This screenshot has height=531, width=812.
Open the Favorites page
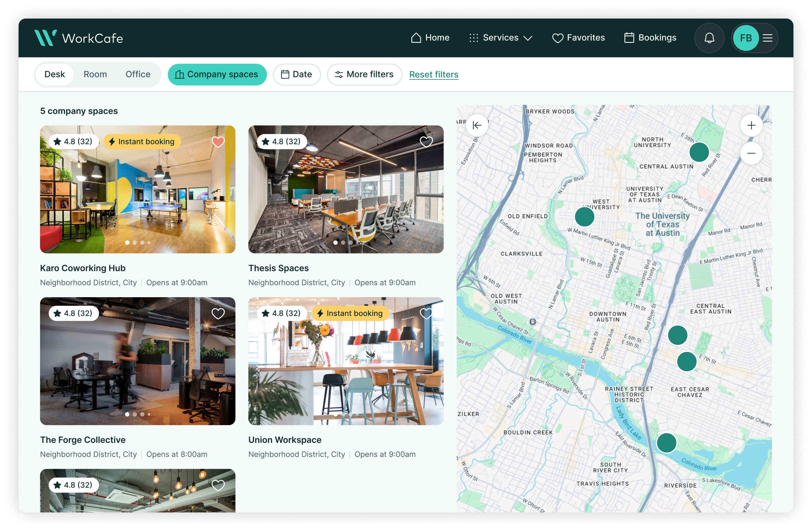578,38
